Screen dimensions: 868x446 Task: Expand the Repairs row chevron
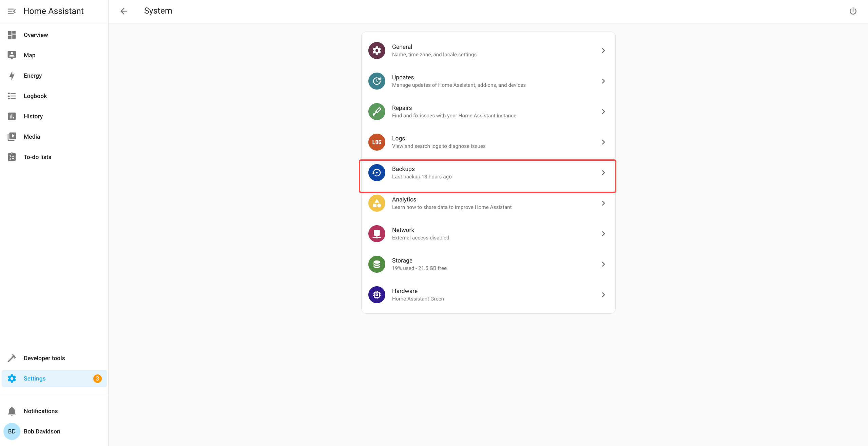603,112
